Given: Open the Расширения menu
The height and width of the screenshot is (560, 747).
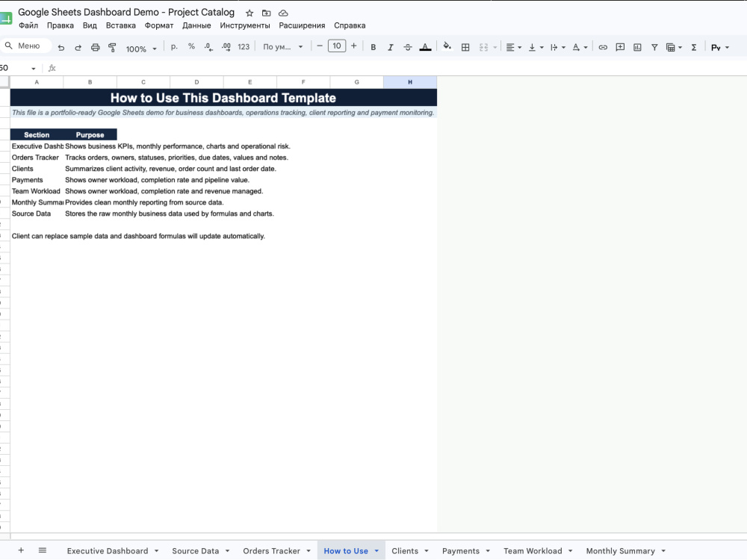Looking at the screenshot, I should pyautogui.click(x=302, y=25).
